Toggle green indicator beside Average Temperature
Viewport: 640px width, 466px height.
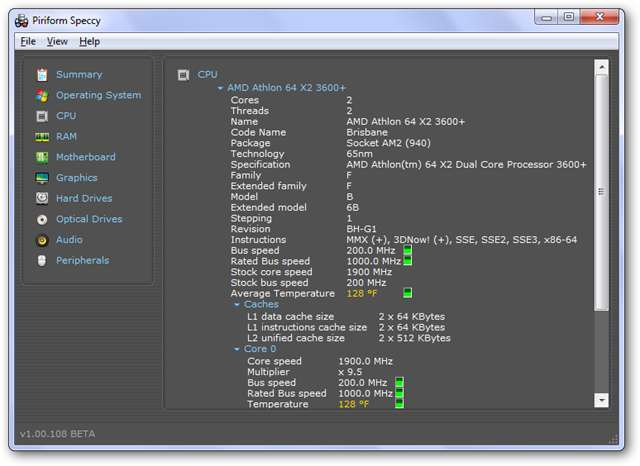pyautogui.click(x=407, y=293)
